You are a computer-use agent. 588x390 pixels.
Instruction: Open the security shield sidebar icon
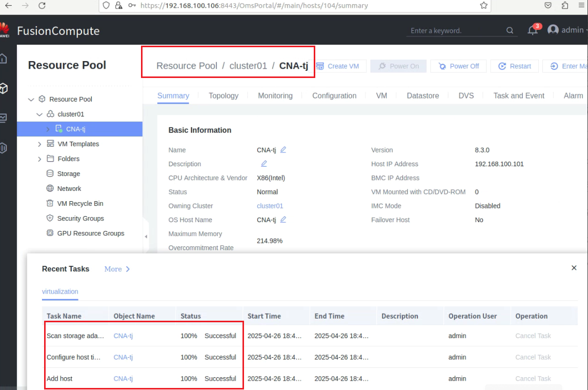click(4, 148)
